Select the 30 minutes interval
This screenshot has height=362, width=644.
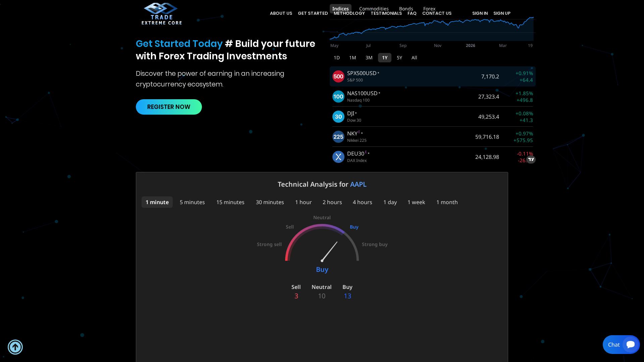pyautogui.click(x=270, y=202)
